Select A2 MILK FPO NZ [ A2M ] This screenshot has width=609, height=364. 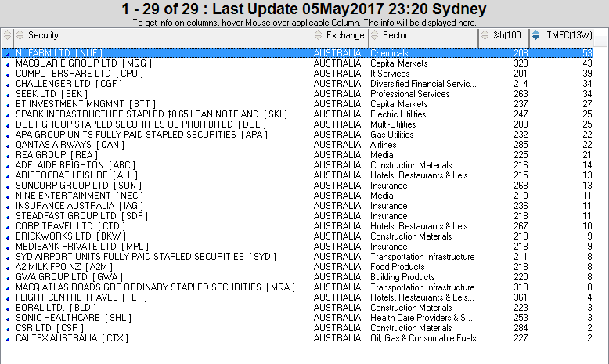click(64, 266)
